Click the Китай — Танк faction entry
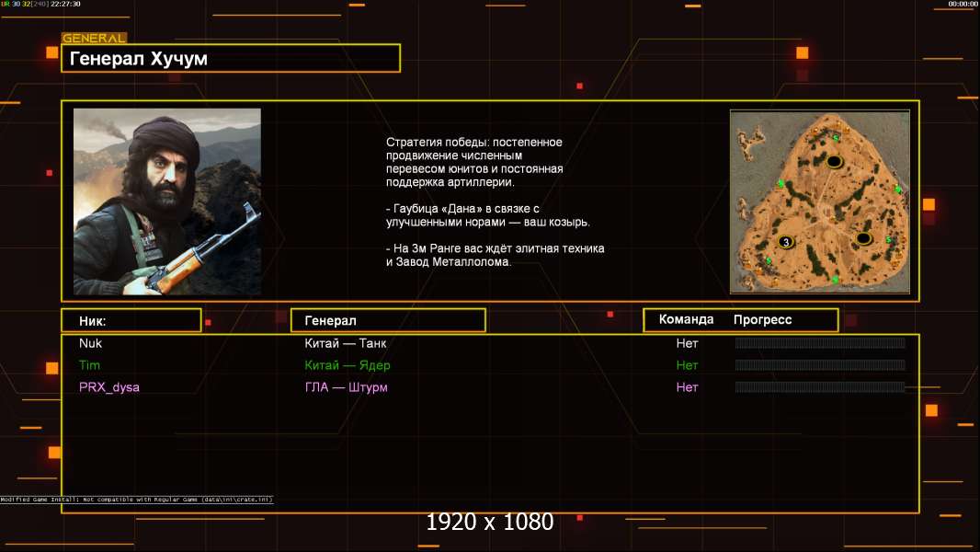The height and width of the screenshot is (552, 980). point(346,343)
